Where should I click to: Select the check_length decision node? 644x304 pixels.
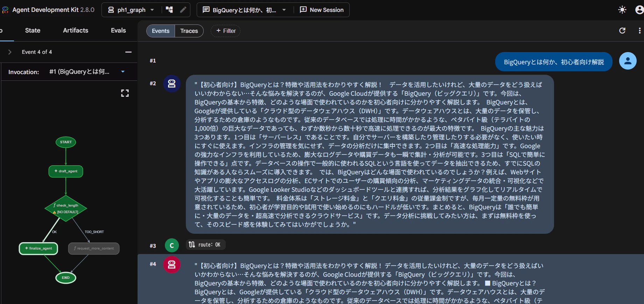(x=66, y=208)
